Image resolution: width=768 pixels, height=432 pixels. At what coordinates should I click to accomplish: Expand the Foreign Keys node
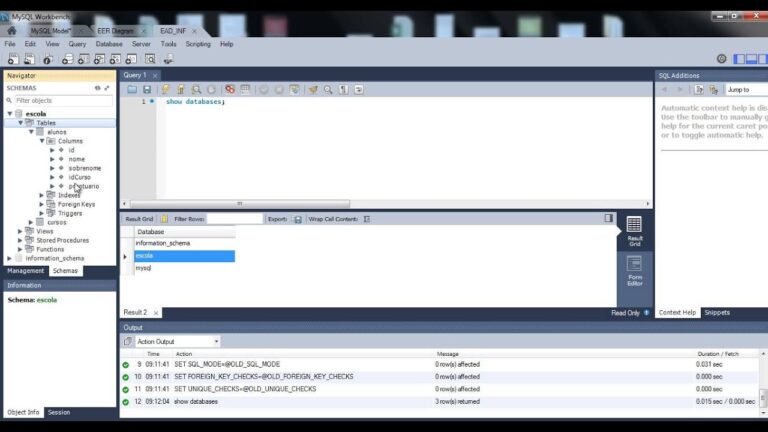pyautogui.click(x=42, y=204)
